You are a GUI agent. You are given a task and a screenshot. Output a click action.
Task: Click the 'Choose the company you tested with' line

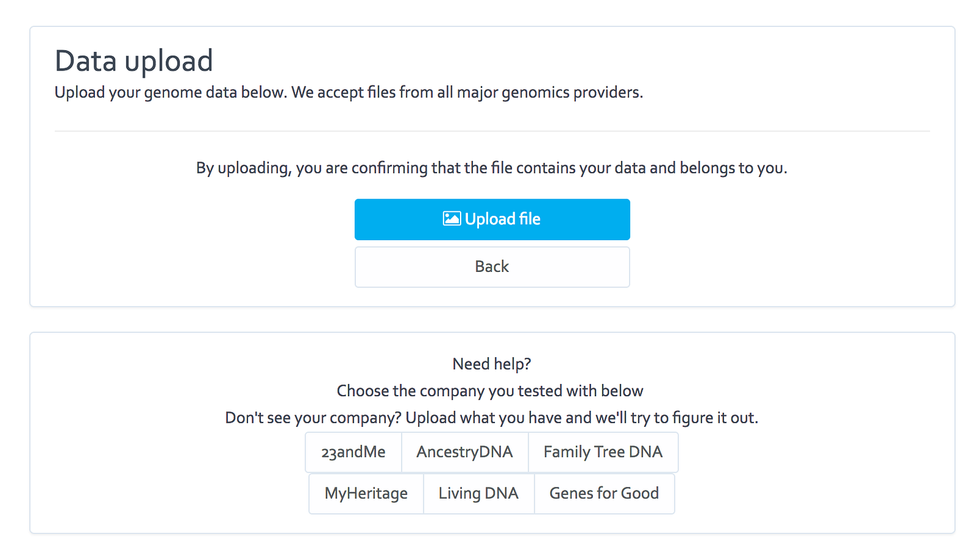(490, 391)
